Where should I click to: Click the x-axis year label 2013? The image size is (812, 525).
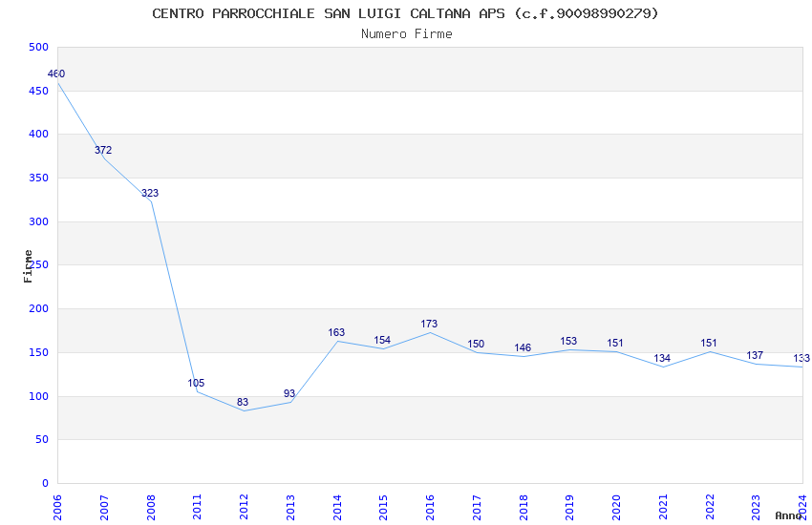[290, 507]
